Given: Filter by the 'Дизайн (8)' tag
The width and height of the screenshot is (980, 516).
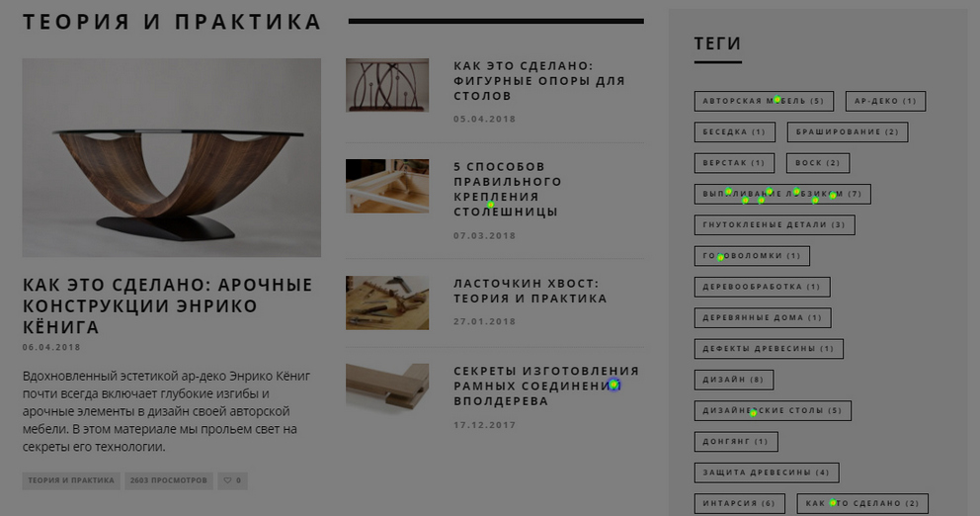Looking at the screenshot, I should pos(734,380).
